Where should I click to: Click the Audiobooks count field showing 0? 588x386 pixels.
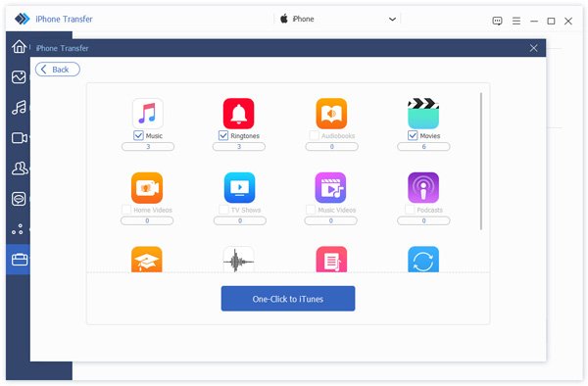pos(331,147)
